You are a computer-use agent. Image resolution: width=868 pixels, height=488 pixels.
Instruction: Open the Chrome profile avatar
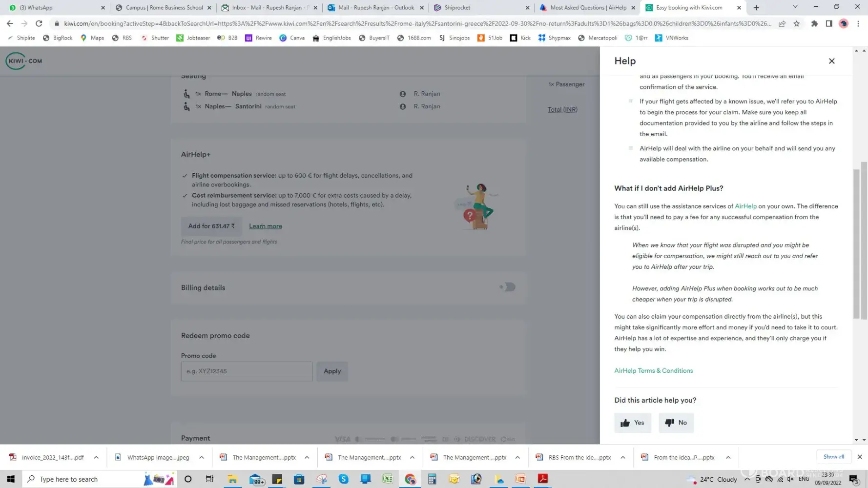click(843, 23)
